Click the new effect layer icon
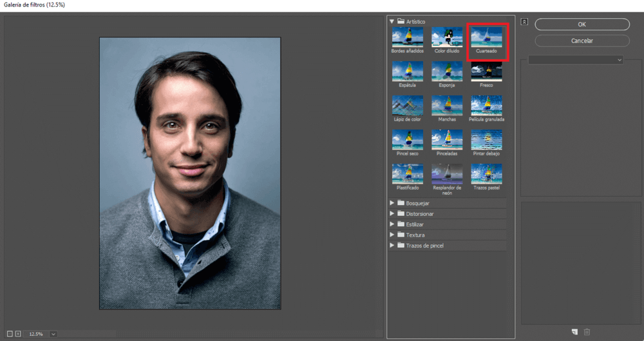The image size is (644, 341). click(x=574, y=332)
